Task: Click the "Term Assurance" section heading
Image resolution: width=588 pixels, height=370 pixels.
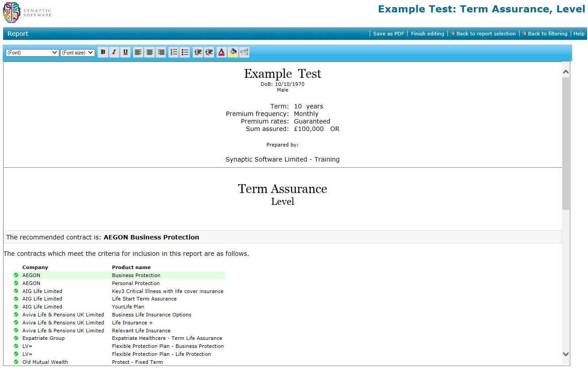Action: [283, 189]
